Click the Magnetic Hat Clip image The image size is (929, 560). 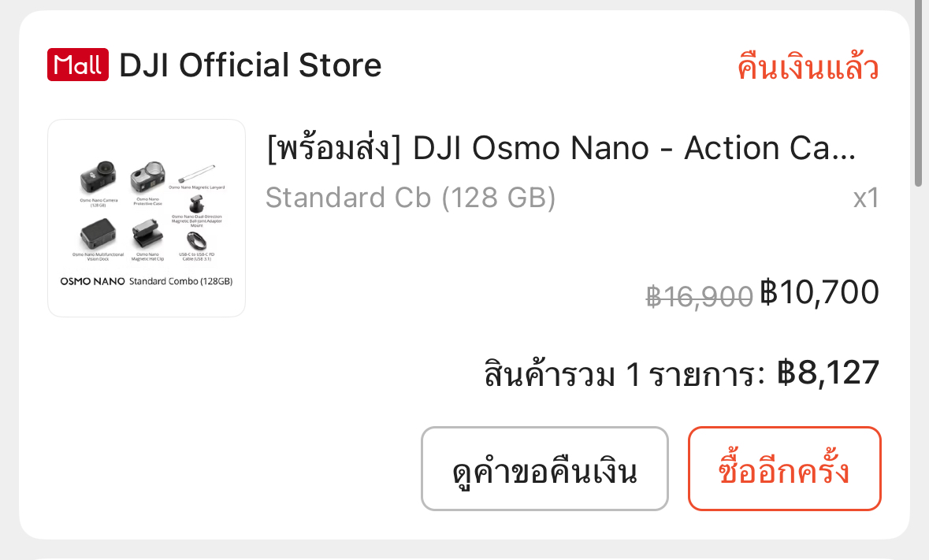pos(146,235)
